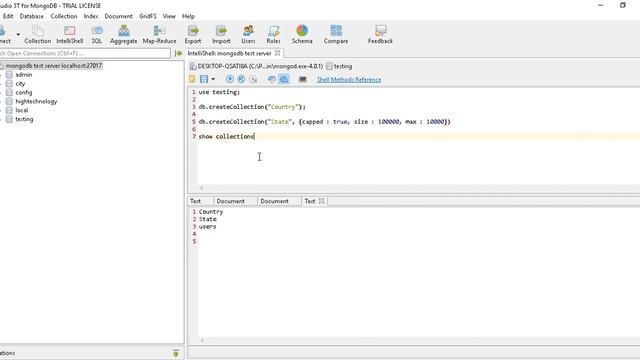Click the testing database label in header
This screenshot has height=360, width=640.
coord(343,66)
